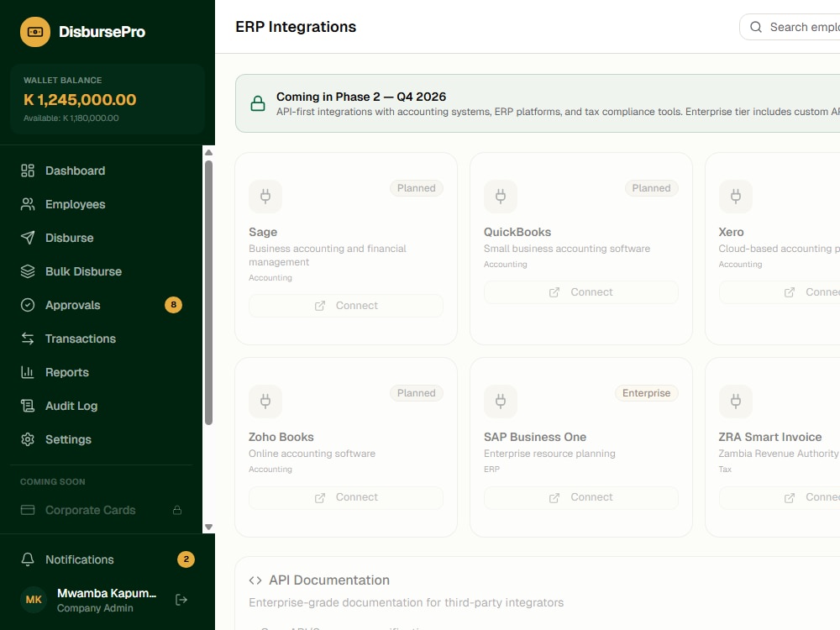
Task: Click the ERP Integrations page title
Action: (x=296, y=27)
